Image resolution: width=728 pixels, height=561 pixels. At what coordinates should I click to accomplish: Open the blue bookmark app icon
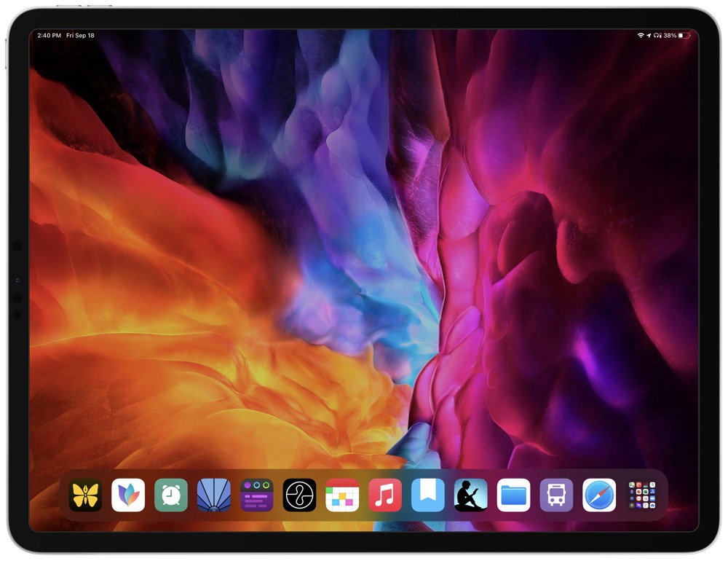coord(427,495)
